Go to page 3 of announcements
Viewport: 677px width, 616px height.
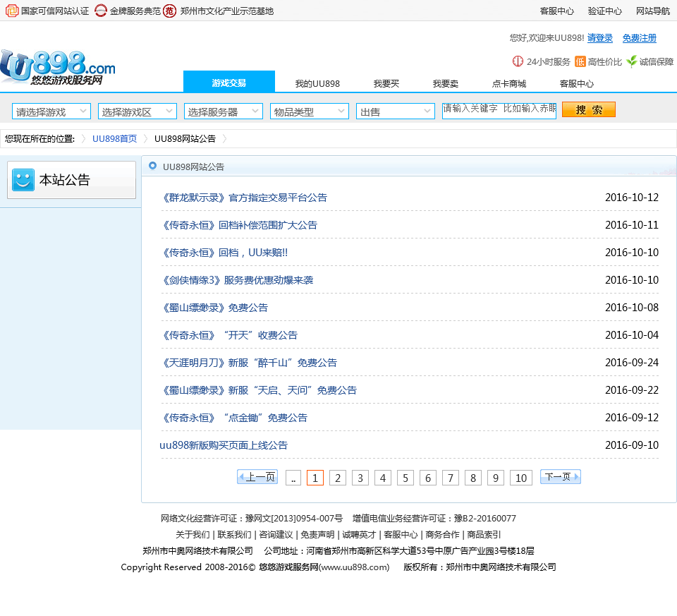360,478
